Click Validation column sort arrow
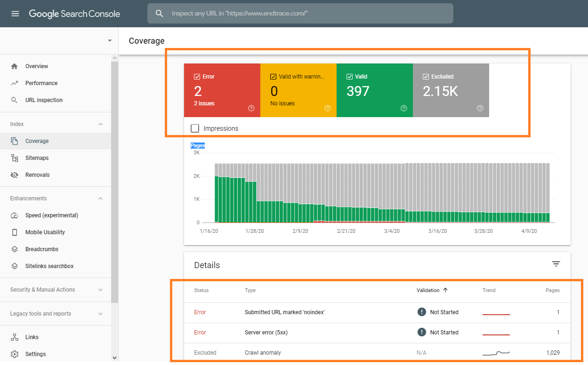Image resolution: width=588 pixels, height=365 pixels. [445, 290]
